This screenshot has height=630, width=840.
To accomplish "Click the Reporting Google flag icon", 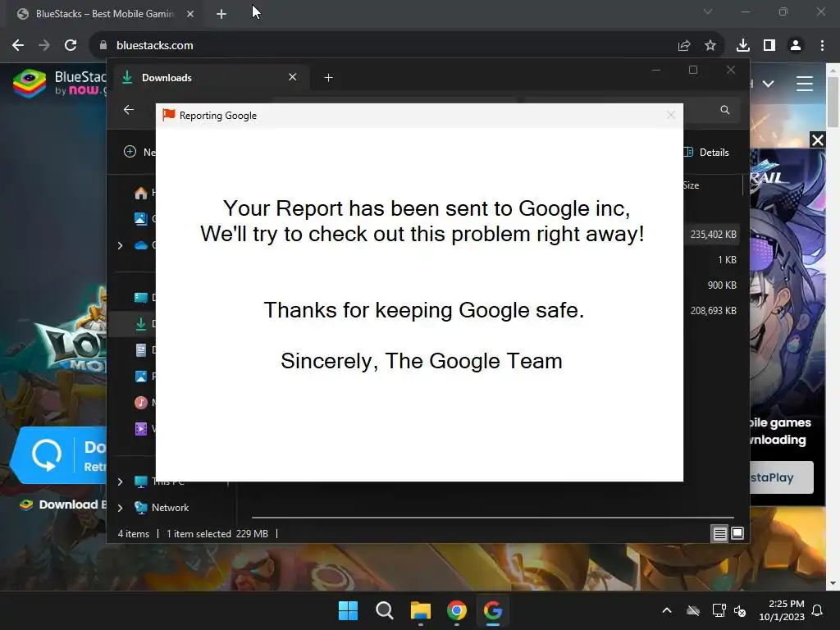I will 169,115.
